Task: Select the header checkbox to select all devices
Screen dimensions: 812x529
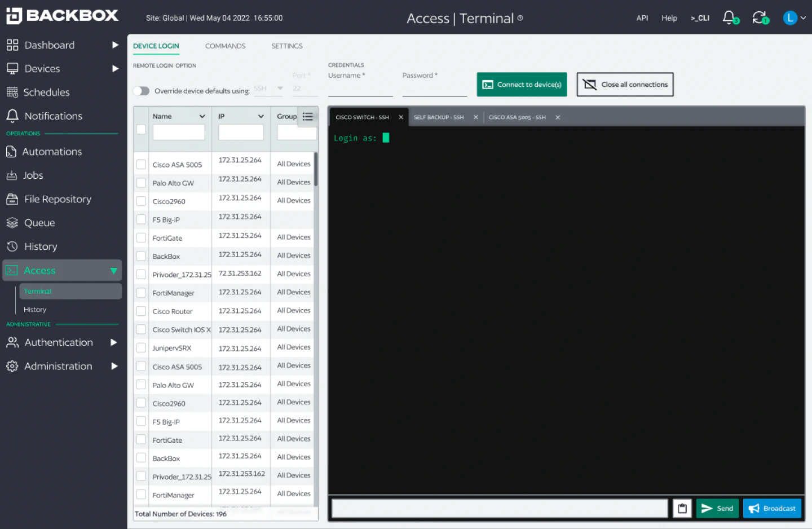Action: 140,129
